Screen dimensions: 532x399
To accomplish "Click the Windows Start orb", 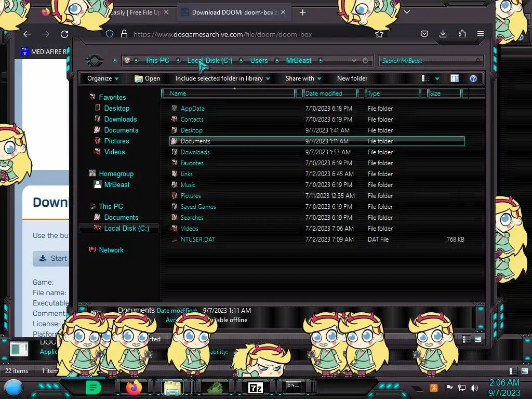I will [x=14, y=388].
